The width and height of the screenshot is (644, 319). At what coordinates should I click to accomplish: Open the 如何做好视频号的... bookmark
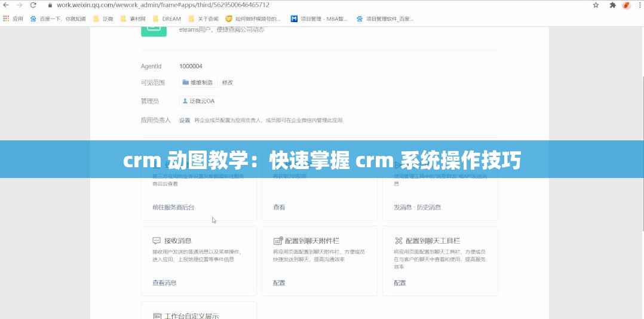(253, 19)
